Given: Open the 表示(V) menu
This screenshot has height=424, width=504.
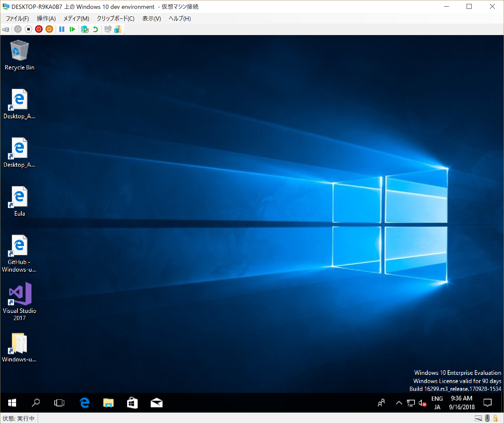Looking at the screenshot, I should (x=151, y=19).
